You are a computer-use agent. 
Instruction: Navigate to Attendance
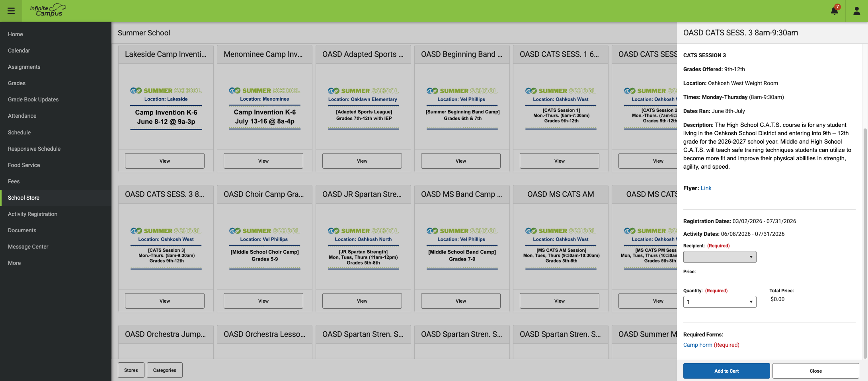tap(56, 116)
